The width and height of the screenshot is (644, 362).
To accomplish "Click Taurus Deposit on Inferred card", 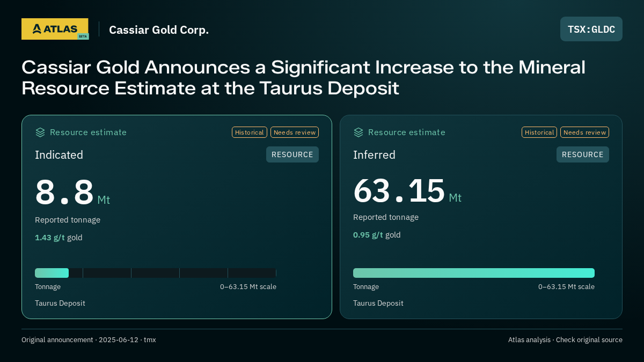I will pos(378,303).
